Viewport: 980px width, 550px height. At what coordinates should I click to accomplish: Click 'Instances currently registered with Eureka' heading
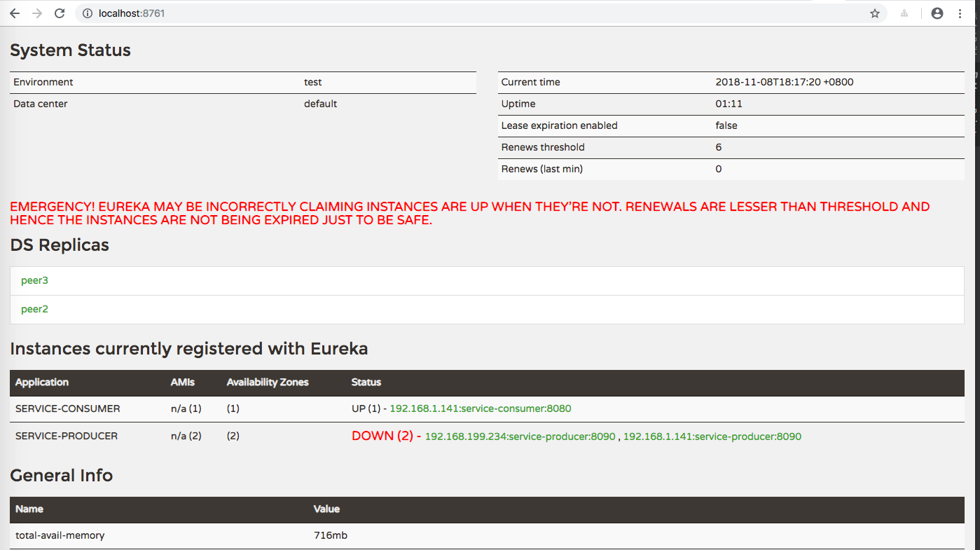click(189, 349)
